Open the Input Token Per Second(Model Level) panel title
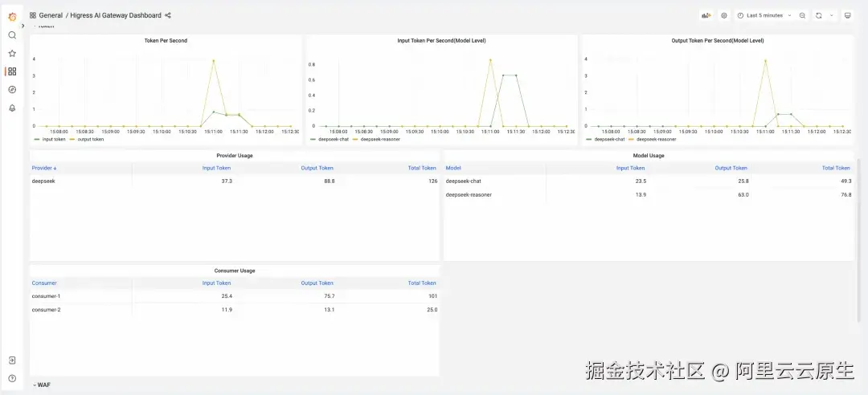The width and height of the screenshot is (868, 395). tap(441, 40)
